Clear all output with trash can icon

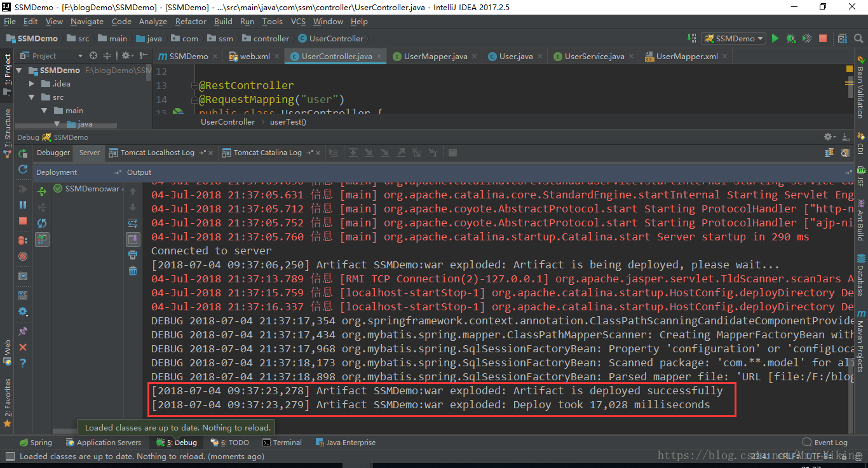click(x=133, y=271)
